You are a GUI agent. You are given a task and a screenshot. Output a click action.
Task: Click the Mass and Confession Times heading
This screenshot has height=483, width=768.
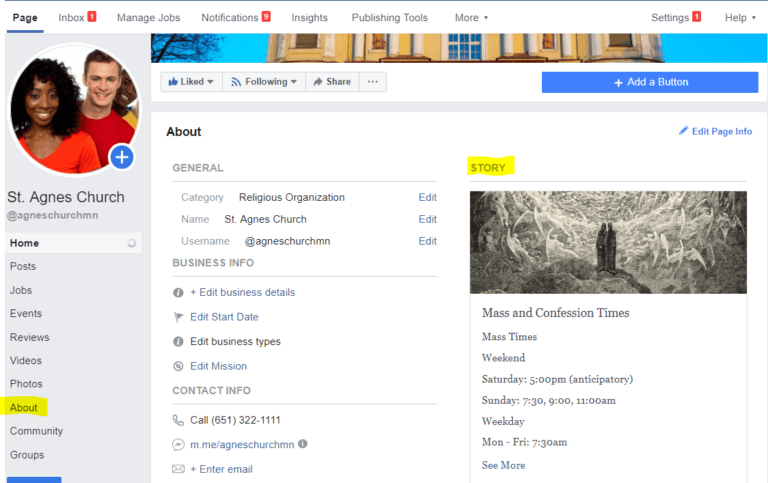click(x=555, y=313)
